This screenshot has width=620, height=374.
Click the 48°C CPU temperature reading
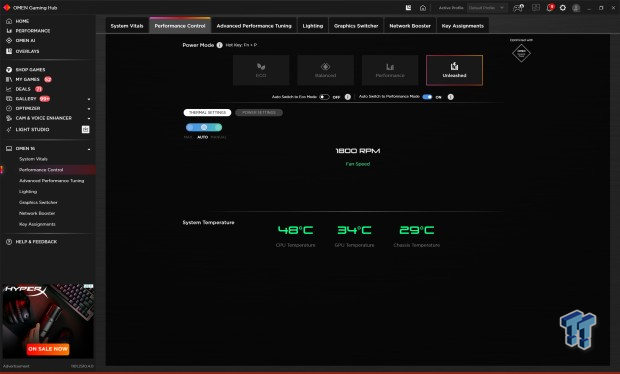click(x=295, y=230)
